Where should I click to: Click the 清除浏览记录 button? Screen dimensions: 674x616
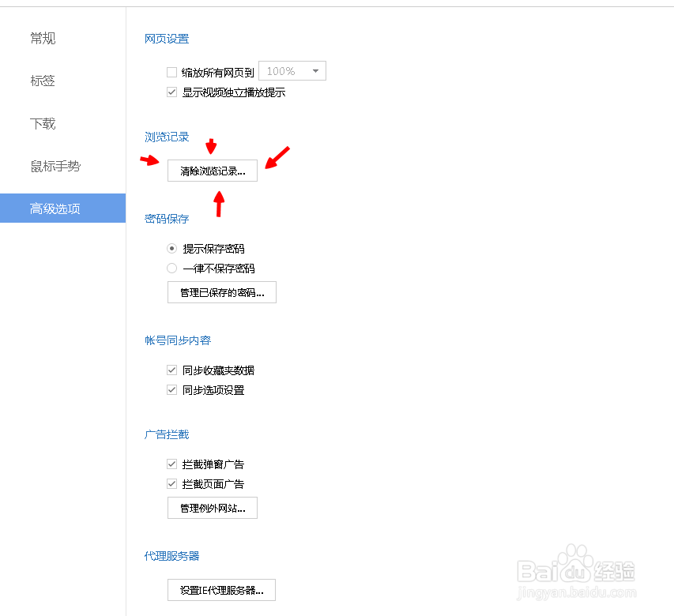(x=212, y=171)
